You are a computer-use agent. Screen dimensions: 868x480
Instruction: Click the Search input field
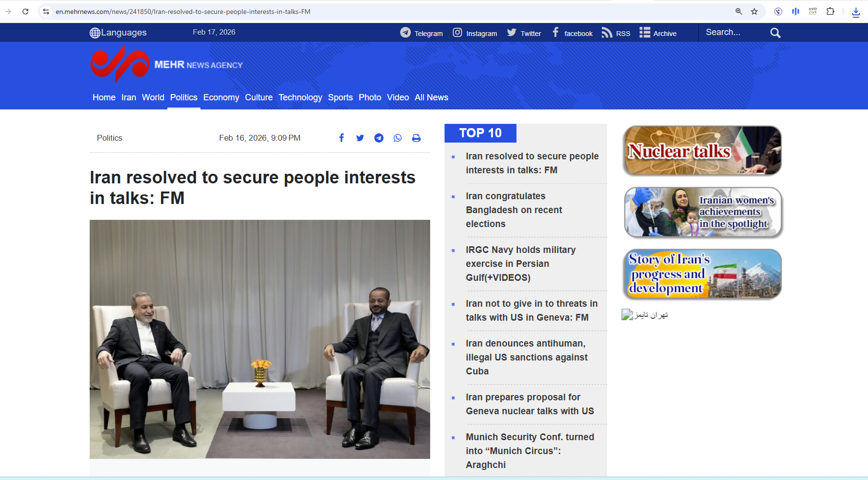click(734, 33)
